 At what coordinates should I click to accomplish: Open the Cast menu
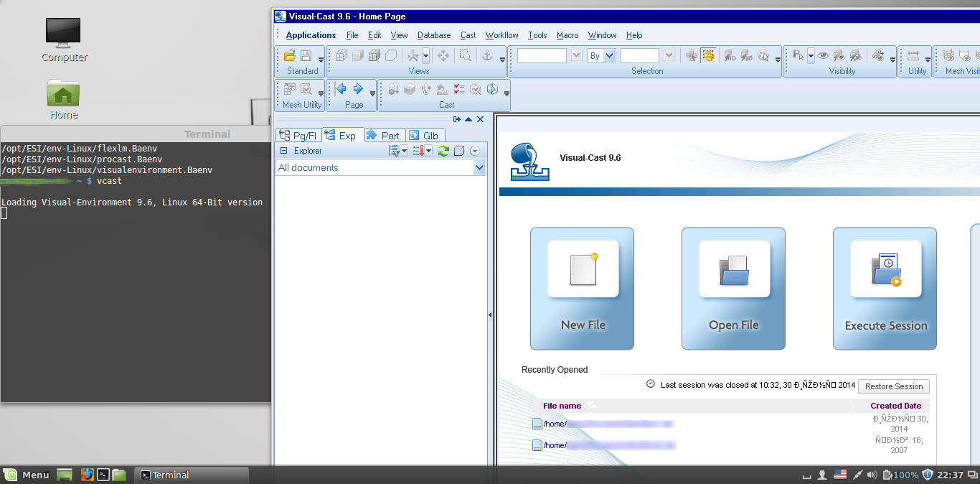tap(468, 35)
